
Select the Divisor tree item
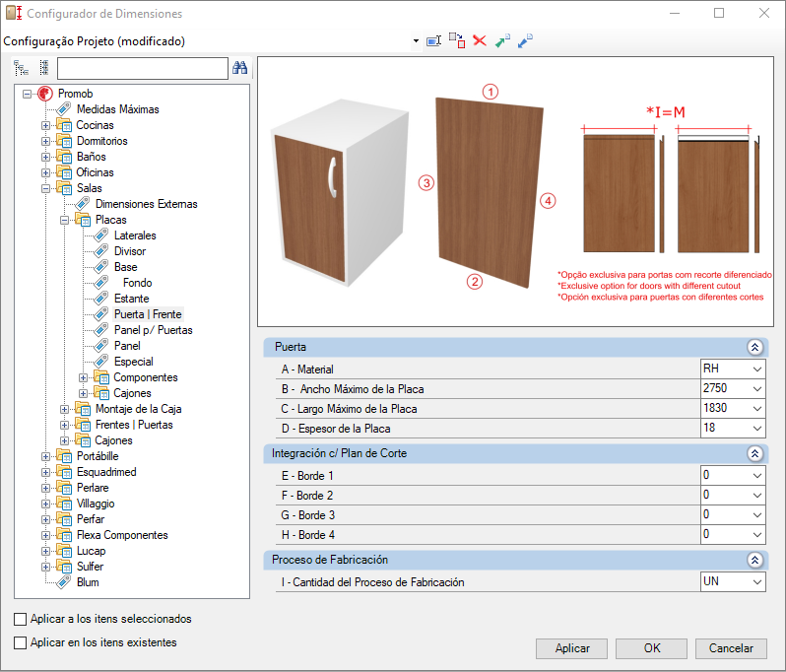click(130, 251)
